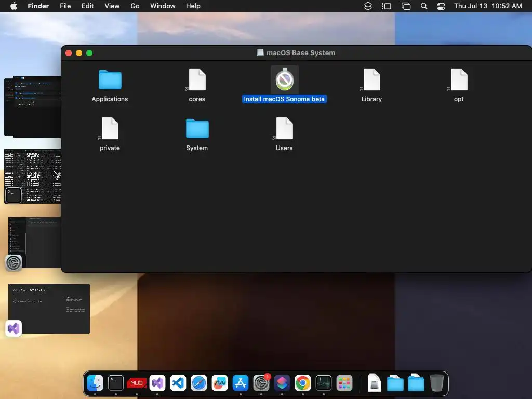Toggle Stage Manager from the menu bar
Viewport: 532px width, 399px height.
pos(386,6)
